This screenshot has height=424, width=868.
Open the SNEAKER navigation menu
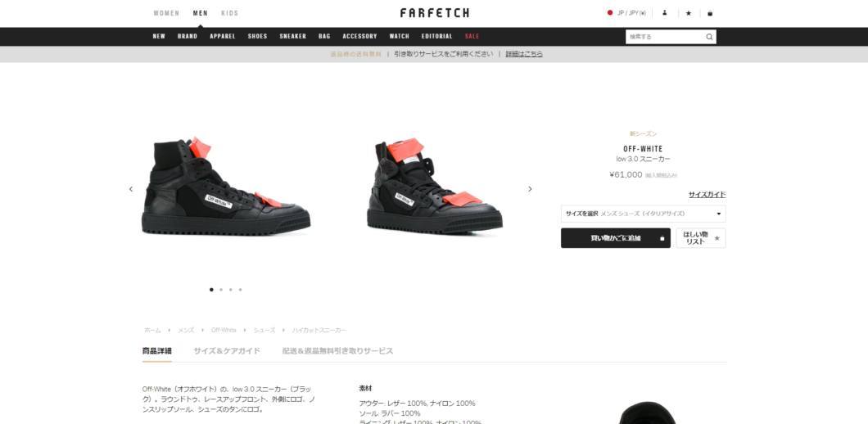293,36
